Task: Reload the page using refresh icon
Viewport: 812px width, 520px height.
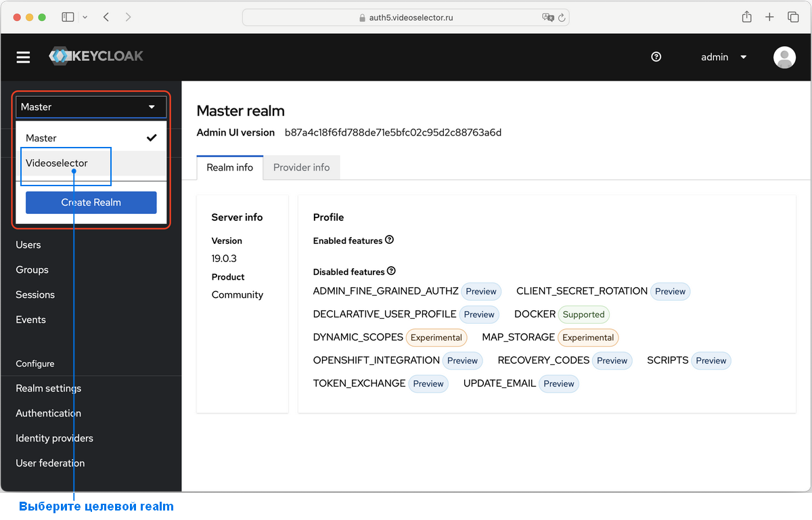Action: coord(562,18)
